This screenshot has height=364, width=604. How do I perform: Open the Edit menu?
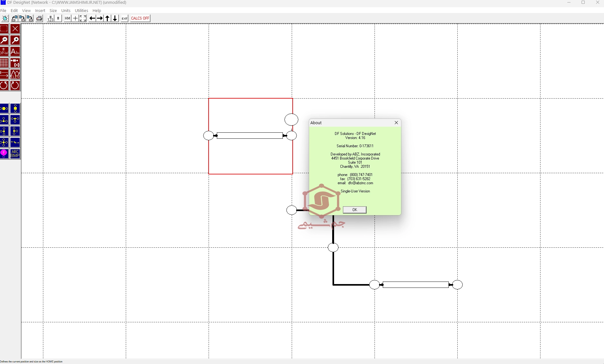coord(14,10)
